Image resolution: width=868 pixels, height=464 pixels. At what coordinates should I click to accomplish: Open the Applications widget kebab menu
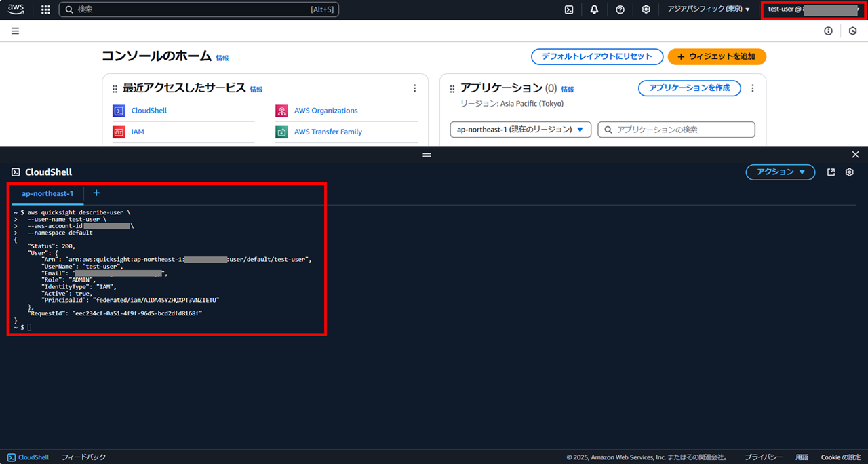point(752,88)
